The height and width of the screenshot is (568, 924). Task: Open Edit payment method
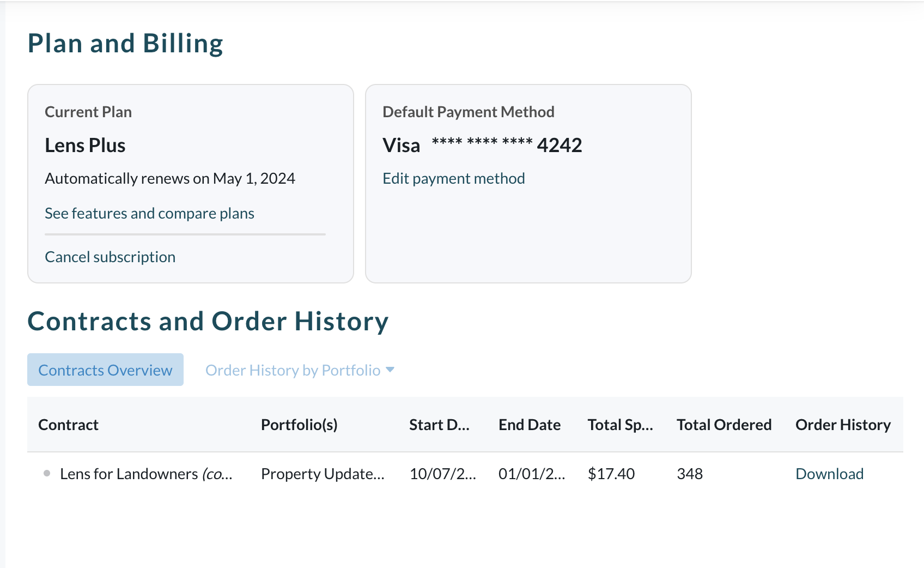click(454, 178)
